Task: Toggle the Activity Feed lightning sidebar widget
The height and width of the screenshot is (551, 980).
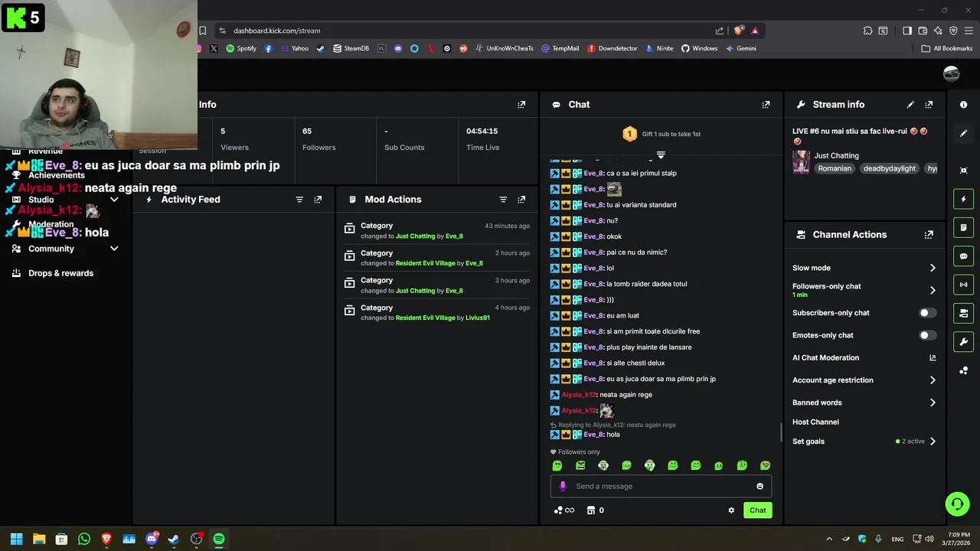Action: pyautogui.click(x=963, y=199)
